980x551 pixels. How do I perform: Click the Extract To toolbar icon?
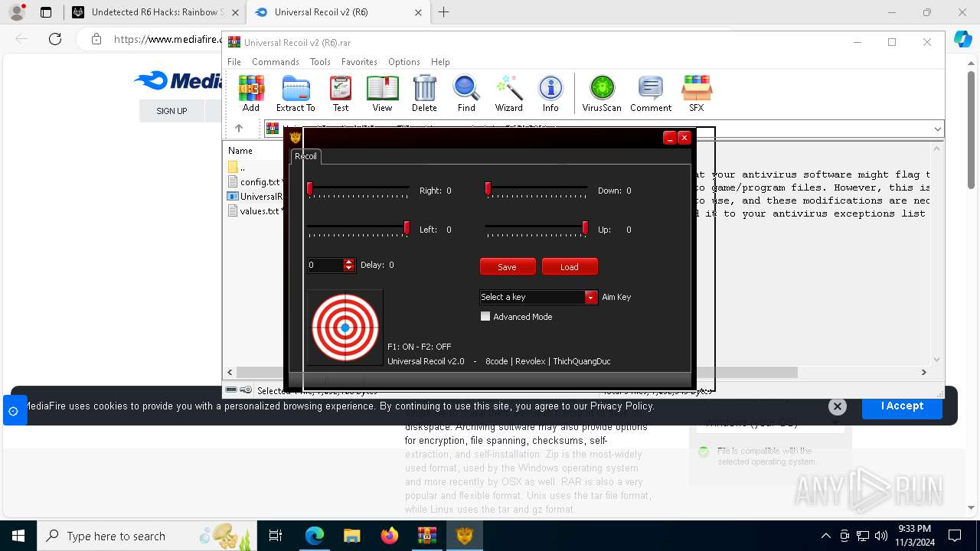296,93
